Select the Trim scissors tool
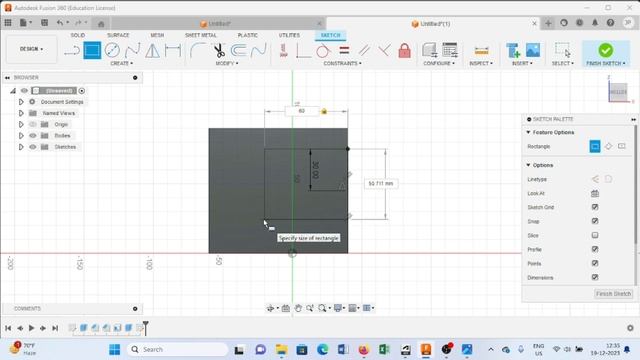Screen dimensions: 640x360 (x=219, y=51)
